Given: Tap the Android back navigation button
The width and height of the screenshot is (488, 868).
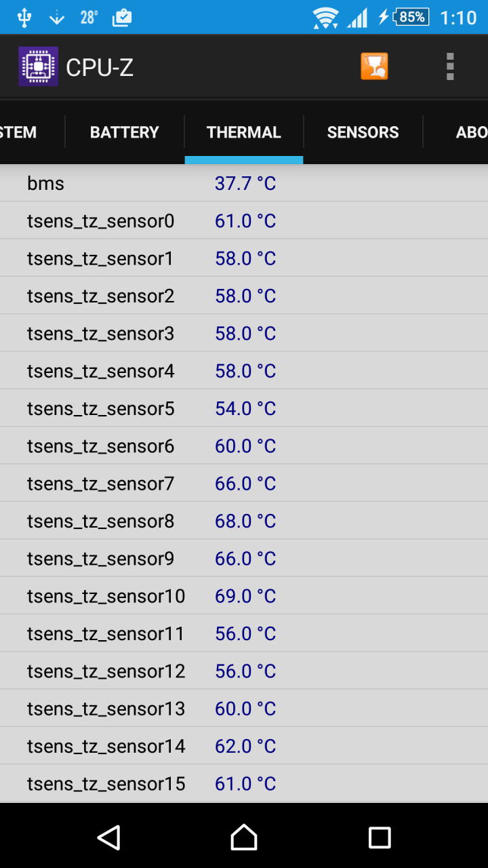Looking at the screenshot, I should 108,837.
